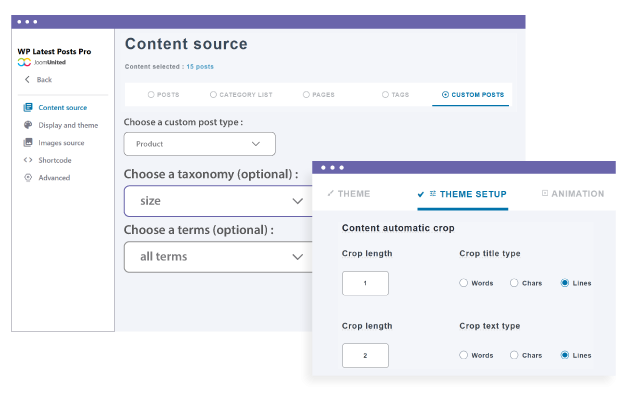Open the all terms dropdown
The height and width of the screenshot is (400, 630).
[215, 257]
